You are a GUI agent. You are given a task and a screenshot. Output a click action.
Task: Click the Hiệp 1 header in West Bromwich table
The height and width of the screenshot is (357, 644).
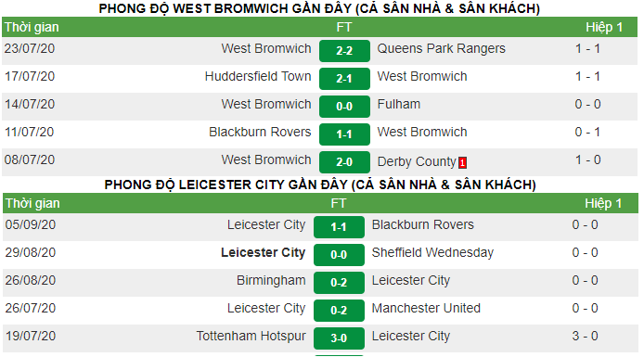[604, 28]
